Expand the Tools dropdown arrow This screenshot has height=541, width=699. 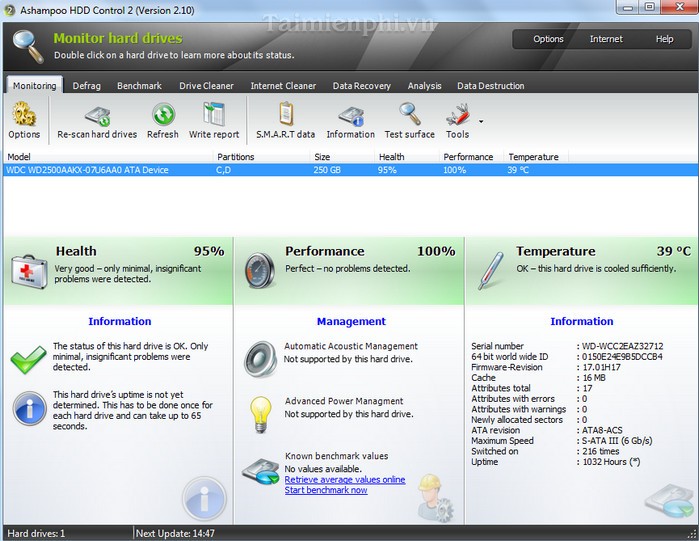coord(481,122)
